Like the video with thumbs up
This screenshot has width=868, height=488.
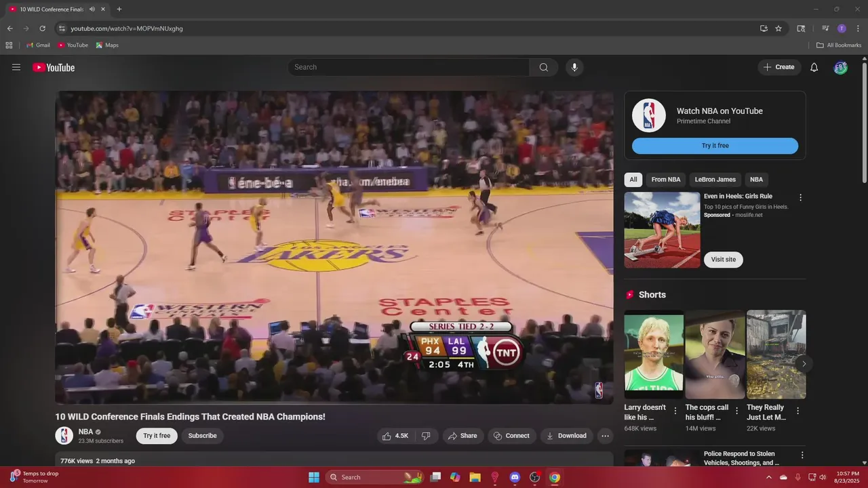pos(395,436)
